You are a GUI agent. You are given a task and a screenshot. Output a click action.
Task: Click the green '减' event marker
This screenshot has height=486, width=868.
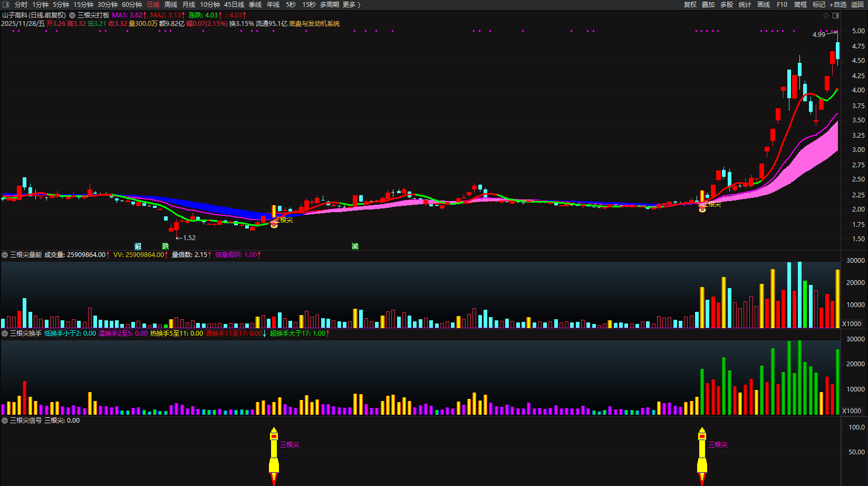point(355,246)
